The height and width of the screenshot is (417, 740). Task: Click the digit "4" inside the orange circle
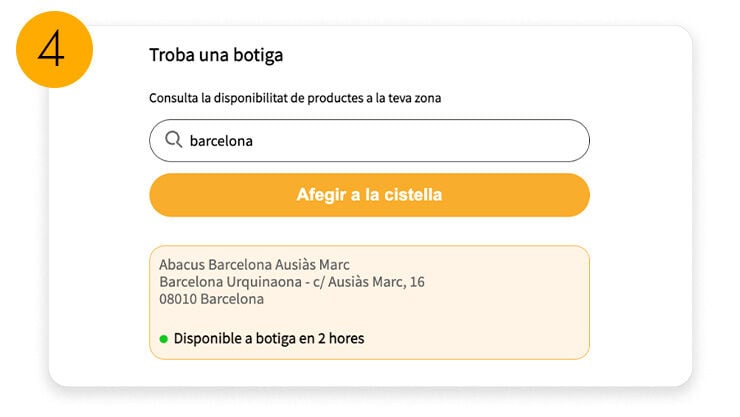coord(52,49)
